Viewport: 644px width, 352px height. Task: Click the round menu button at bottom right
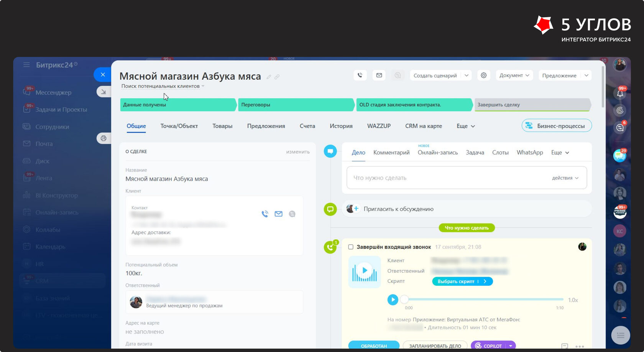tap(621, 336)
